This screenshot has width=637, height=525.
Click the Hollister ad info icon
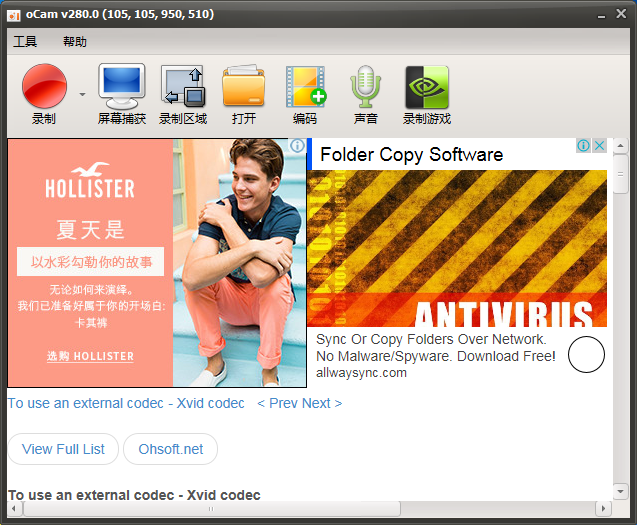pos(297,146)
